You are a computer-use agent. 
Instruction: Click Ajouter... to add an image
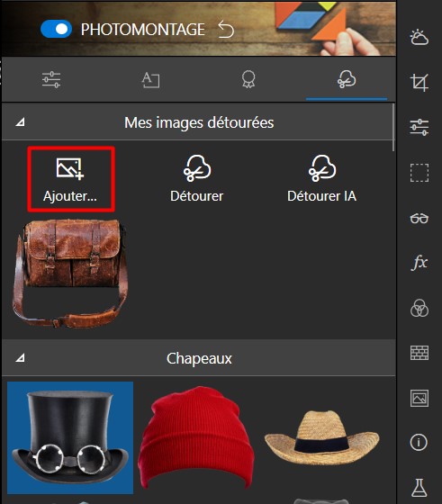[70, 179]
